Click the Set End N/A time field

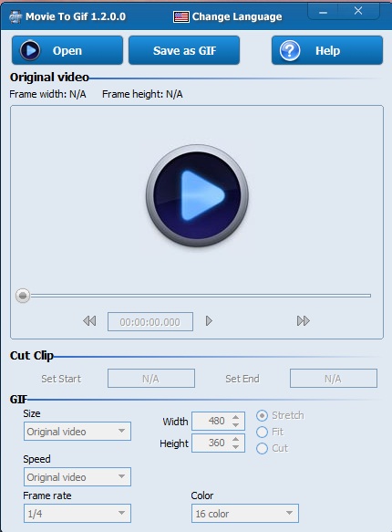click(334, 379)
